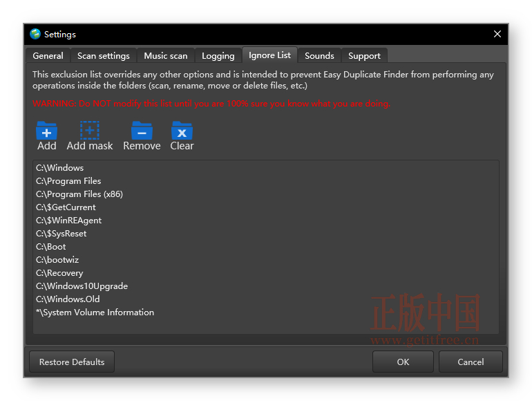
Task: Open the Music scan tab
Action: (x=166, y=56)
